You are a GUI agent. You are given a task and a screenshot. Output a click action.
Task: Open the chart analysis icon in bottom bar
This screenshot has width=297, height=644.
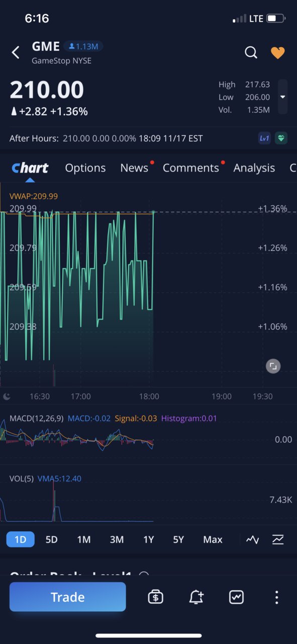(x=236, y=597)
